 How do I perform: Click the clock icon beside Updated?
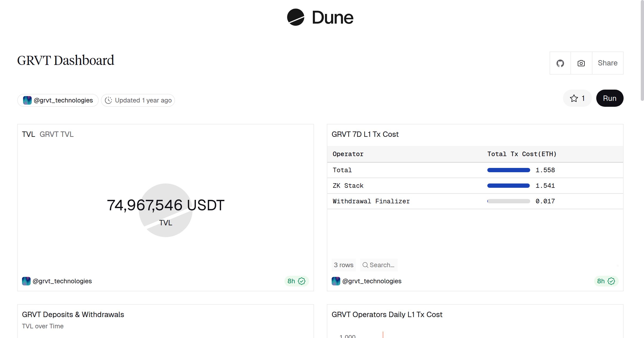[108, 100]
